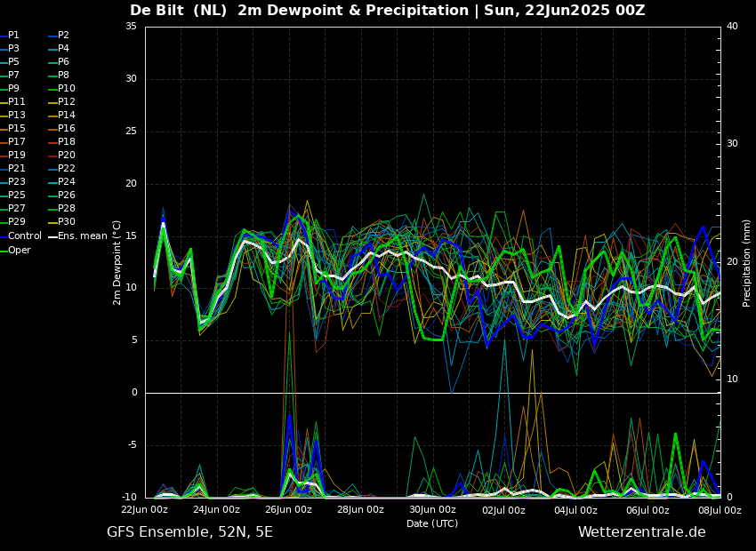Image resolution: width=756 pixels, height=551 pixels.
Task: Select legend entry P6
Action: click(x=59, y=61)
